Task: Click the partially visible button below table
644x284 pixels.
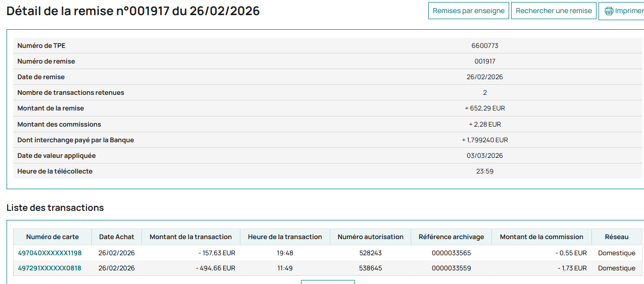Action: click(328, 282)
